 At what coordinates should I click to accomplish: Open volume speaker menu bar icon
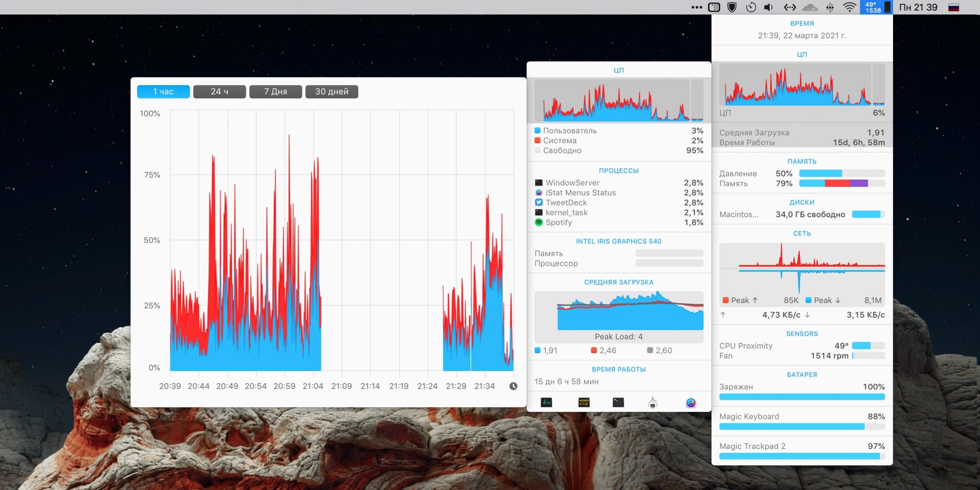pyautogui.click(x=768, y=7)
